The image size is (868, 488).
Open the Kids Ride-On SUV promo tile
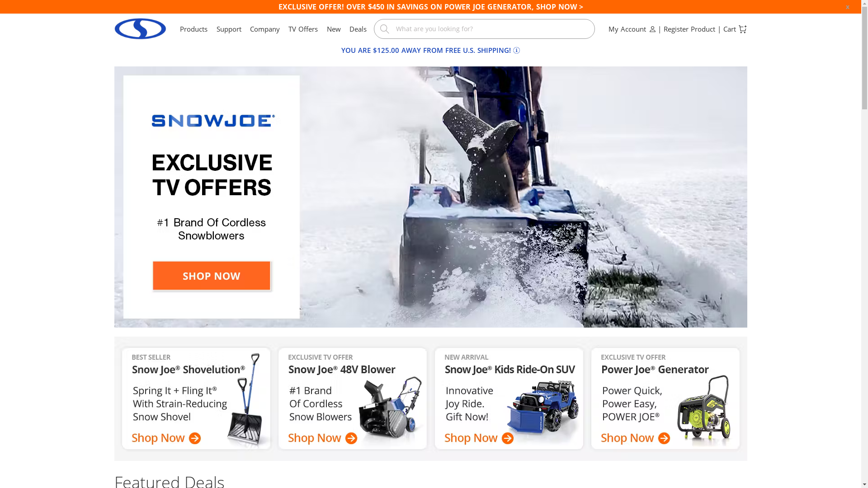(509, 399)
